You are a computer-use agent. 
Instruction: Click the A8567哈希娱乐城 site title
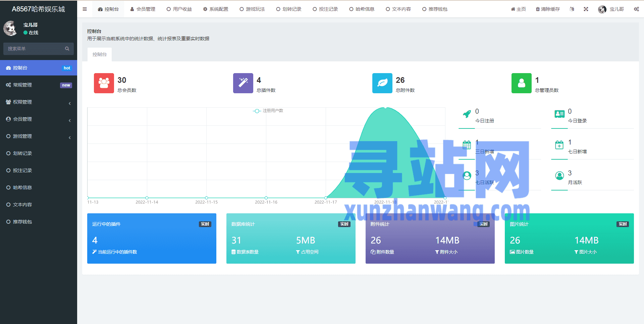pos(39,9)
